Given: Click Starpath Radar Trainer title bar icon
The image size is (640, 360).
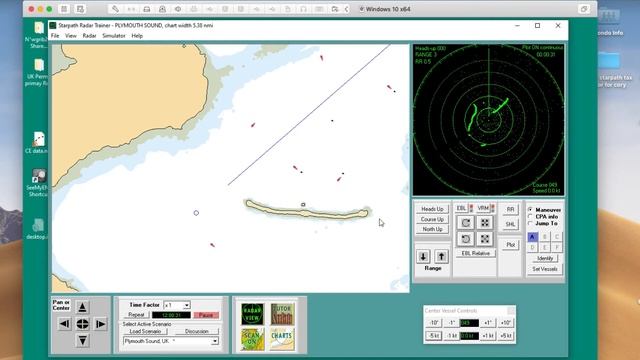Looking at the screenshot, I should (x=53, y=25).
